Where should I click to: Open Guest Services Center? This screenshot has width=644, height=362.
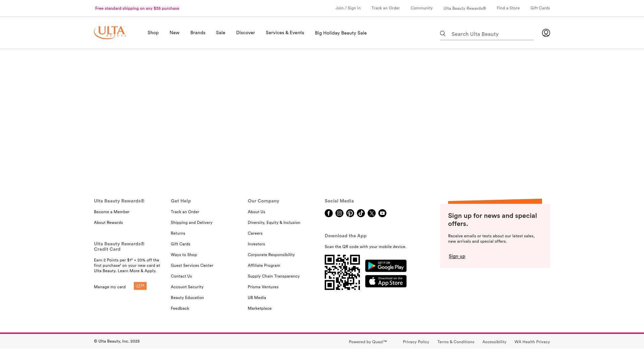[x=192, y=265]
